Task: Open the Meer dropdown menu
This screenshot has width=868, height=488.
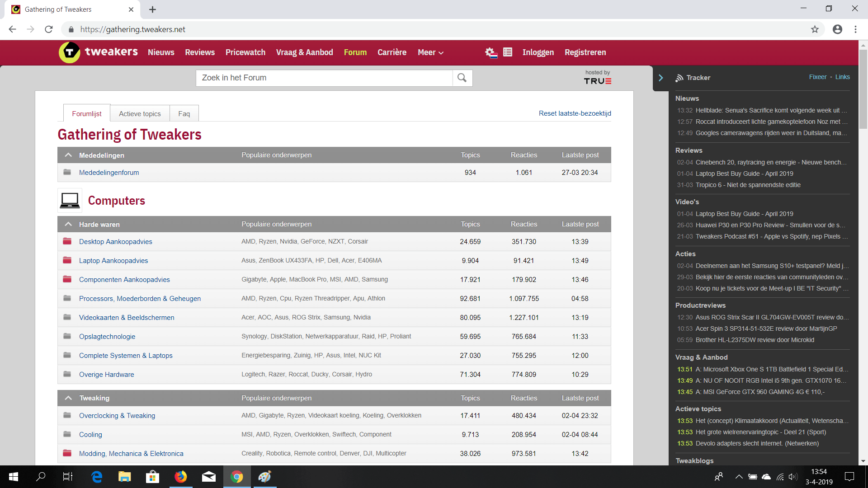Action: 430,52
